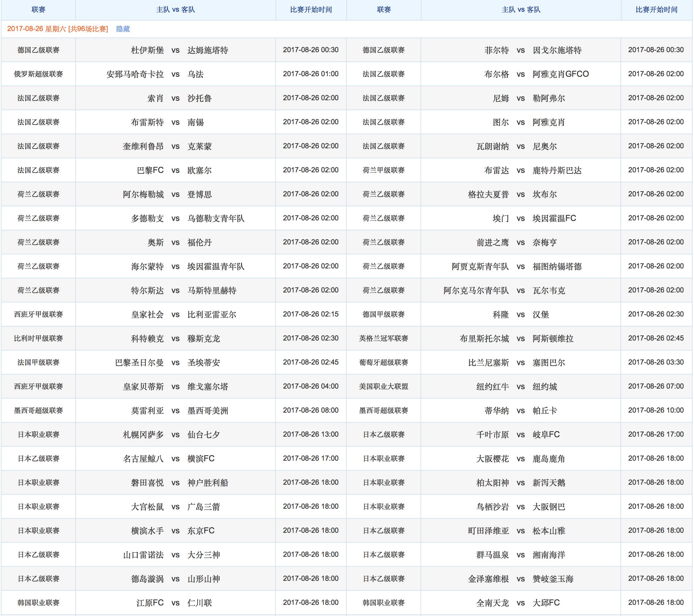Click the first 主队 vs 客队 column header
694x616 pixels.
[x=176, y=9]
